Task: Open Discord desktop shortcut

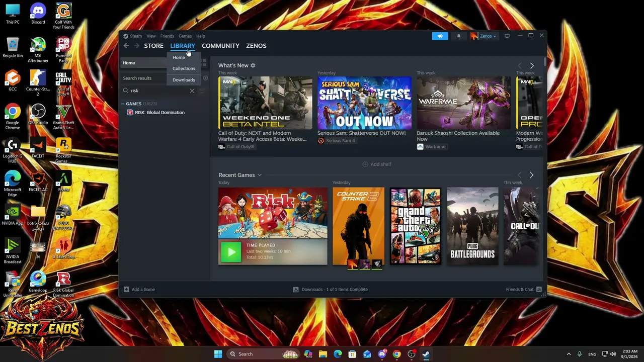Action: tap(38, 14)
